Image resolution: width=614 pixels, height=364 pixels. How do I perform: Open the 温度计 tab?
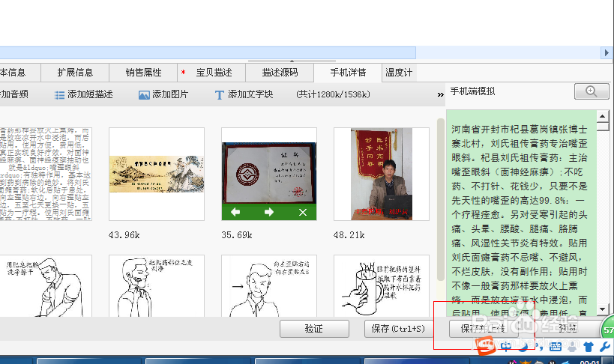pos(399,73)
